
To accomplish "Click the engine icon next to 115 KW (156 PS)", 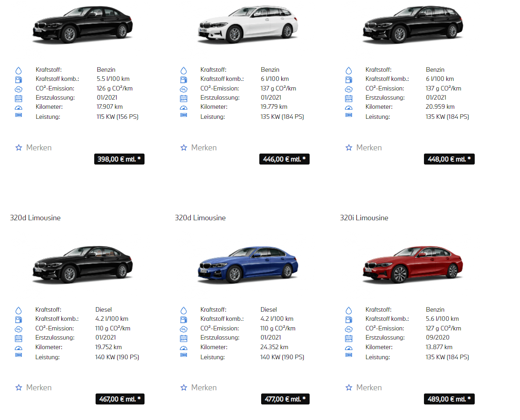I will 19,115.
